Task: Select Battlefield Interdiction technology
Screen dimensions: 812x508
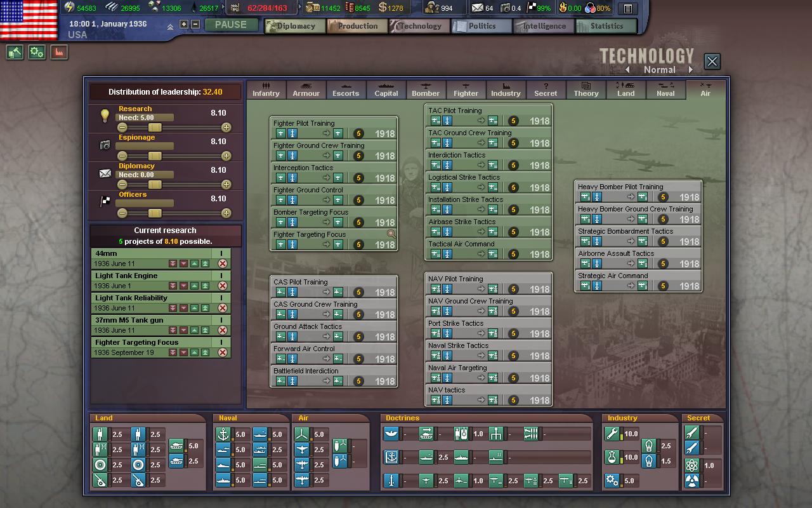Action: click(x=334, y=377)
